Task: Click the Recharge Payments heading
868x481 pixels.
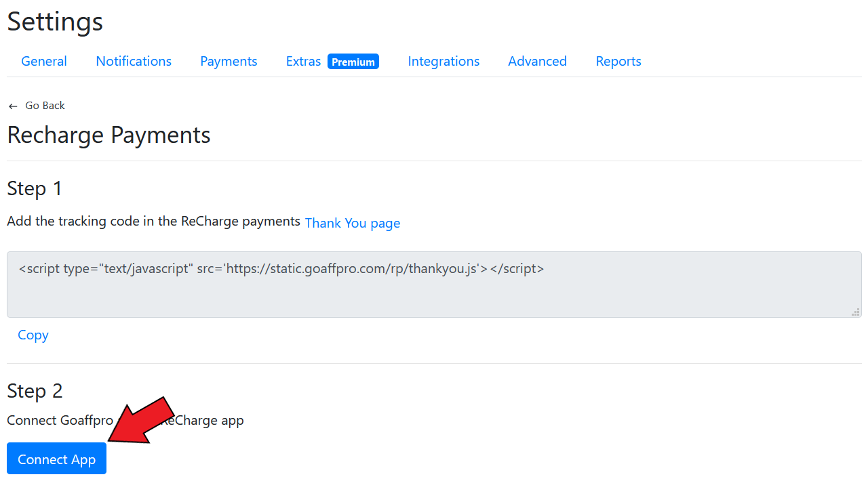Action: click(x=108, y=135)
